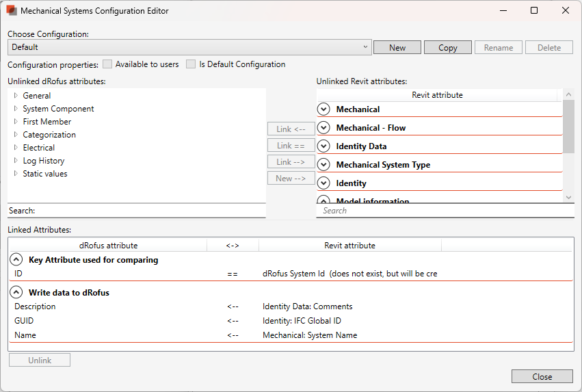
Task: Open the Choose Configuration dropdown
Action: (367, 47)
